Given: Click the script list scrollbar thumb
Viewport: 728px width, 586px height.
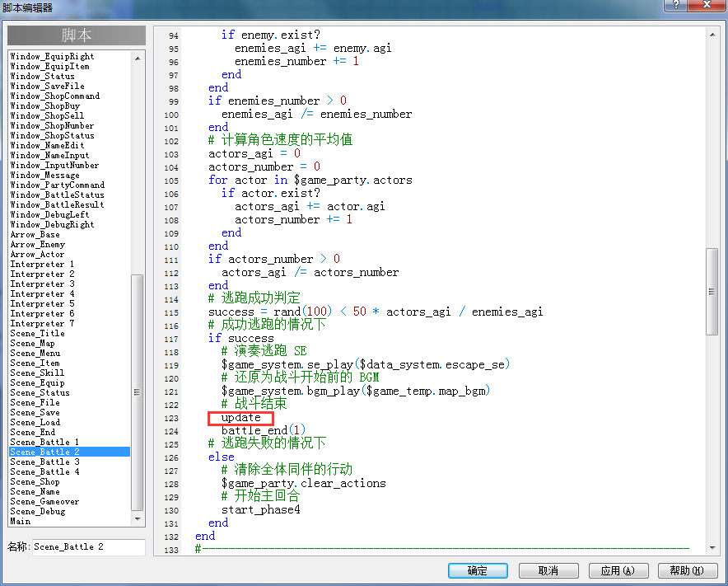Looking at the screenshot, I should pyautogui.click(x=138, y=392).
